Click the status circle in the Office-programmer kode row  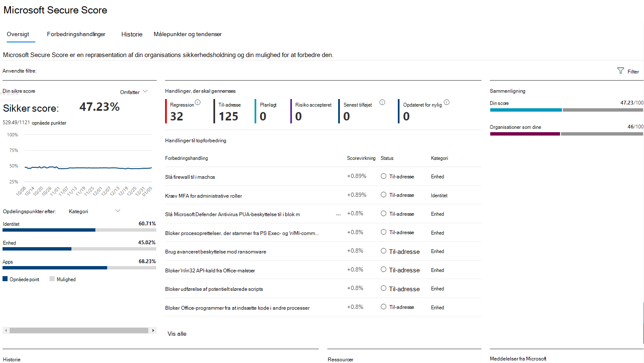pos(384,307)
